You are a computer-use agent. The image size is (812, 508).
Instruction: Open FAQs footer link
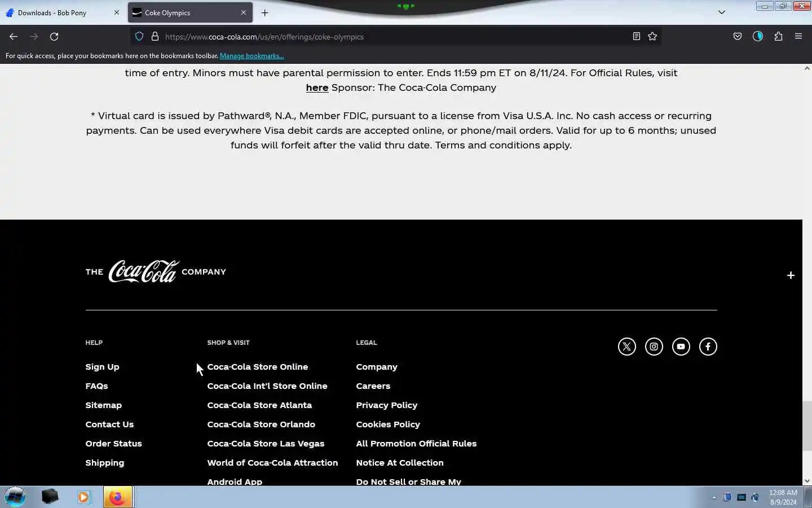(96, 386)
